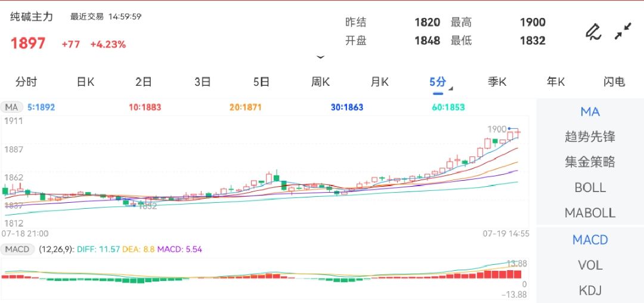
Task: Click the MA label above chart
Action: (11, 107)
